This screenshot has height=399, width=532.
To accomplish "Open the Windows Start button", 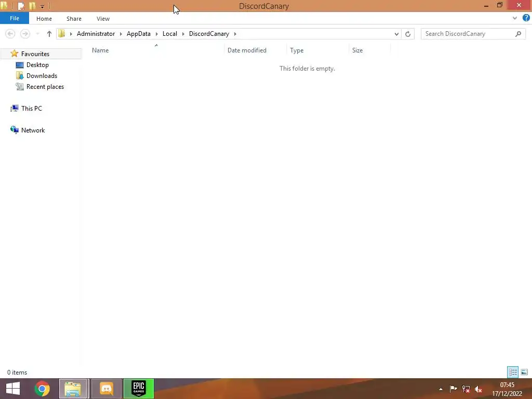I will tap(13, 389).
